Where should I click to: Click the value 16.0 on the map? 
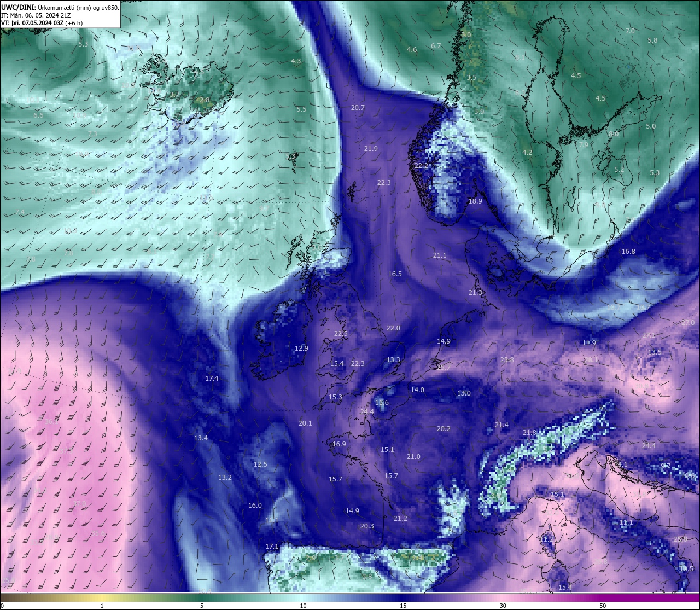tap(255, 506)
